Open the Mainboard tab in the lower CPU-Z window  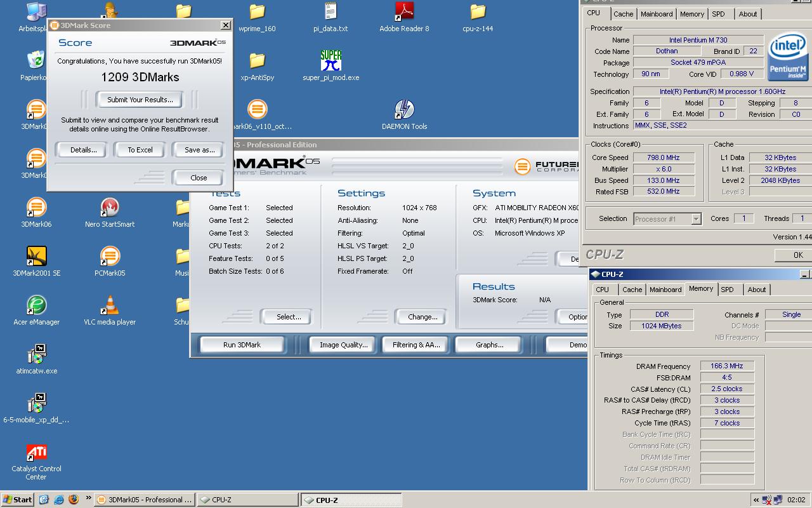[x=665, y=290]
